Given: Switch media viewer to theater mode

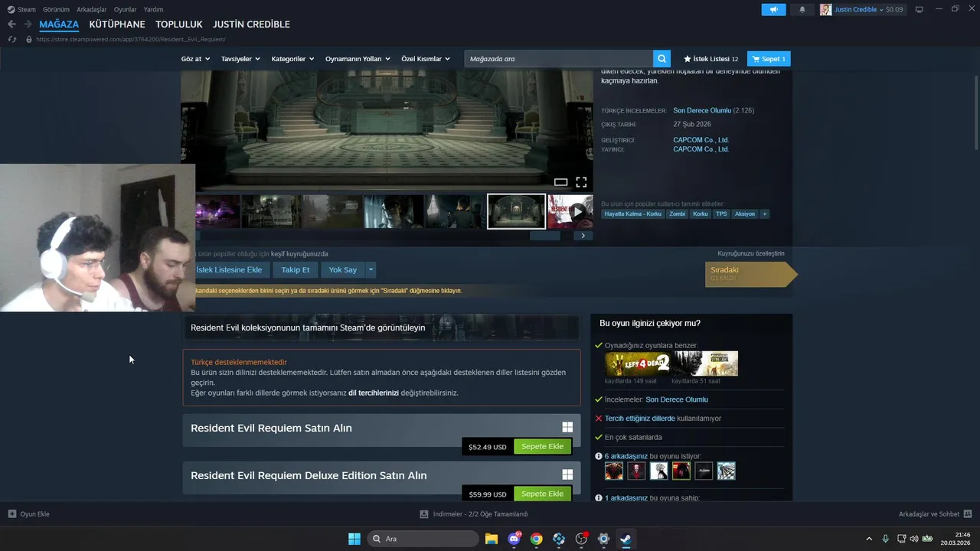Looking at the screenshot, I should [560, 182].
